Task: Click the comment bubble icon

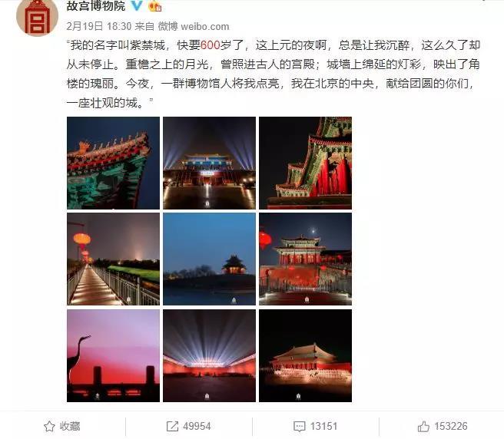Action: click(300, 427)
